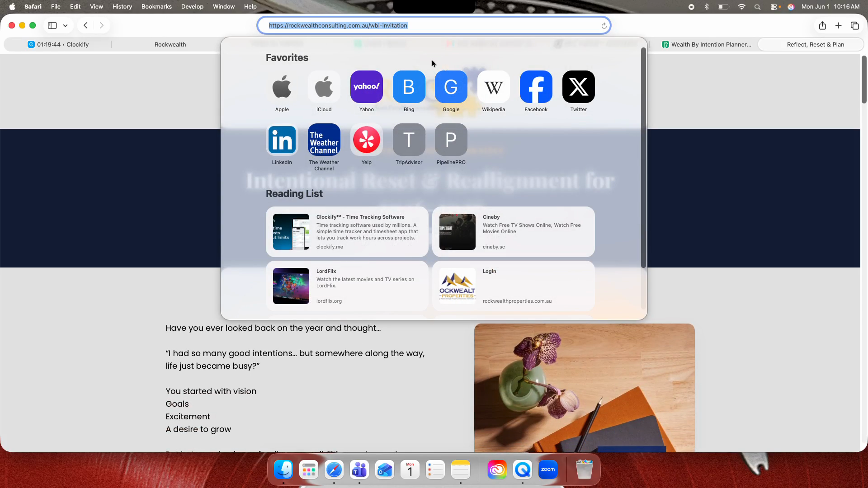Open the iCloud favorite shortcut
The width and height of the screenshot is (868, 488).
coord(324,87)
